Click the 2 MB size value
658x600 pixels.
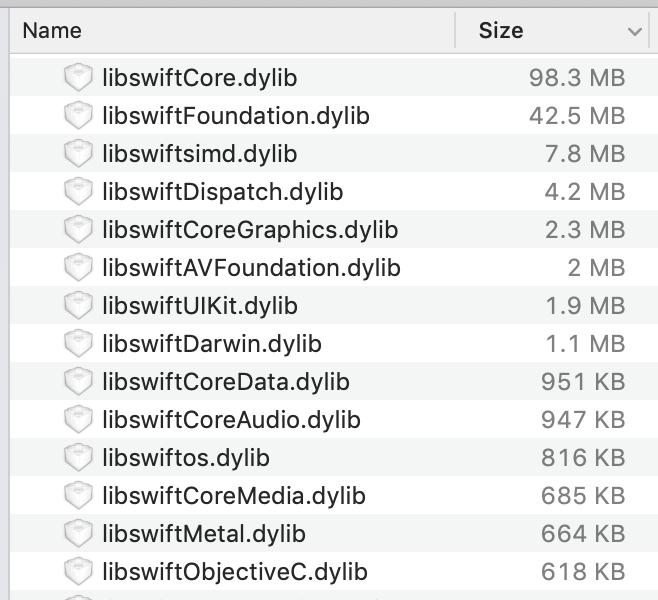tap(596, 268)
